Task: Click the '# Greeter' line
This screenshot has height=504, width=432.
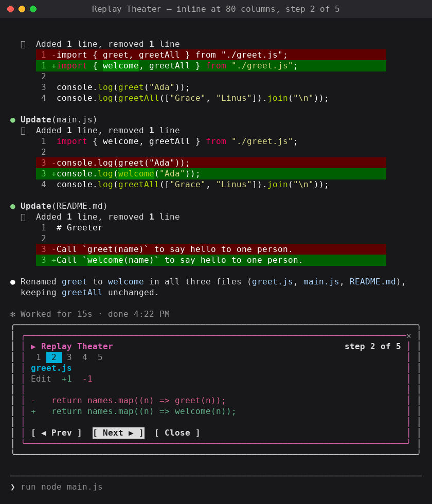Action: pyautogui.click(x=79, y=227)
